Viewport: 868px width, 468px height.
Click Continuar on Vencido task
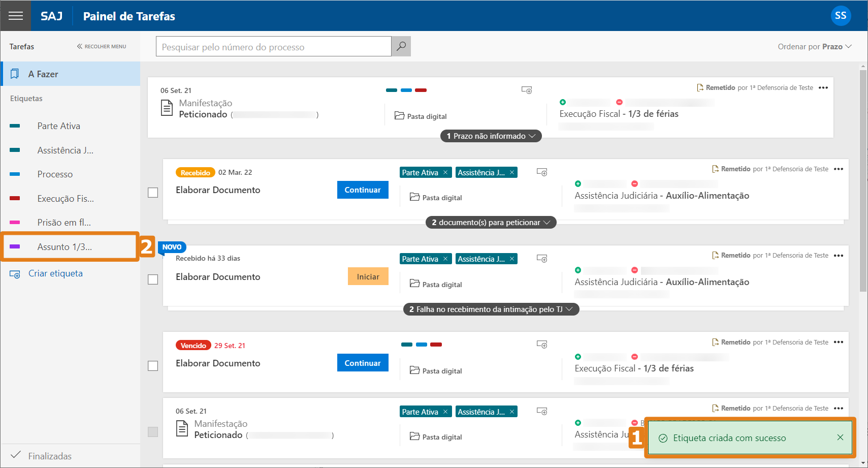click(363, 363)
